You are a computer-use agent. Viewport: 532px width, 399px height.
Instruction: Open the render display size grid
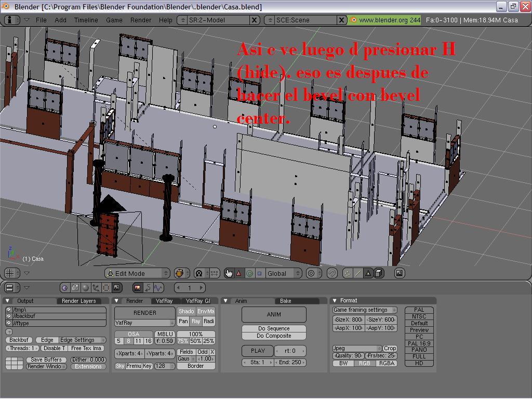[x=14, y=363]
